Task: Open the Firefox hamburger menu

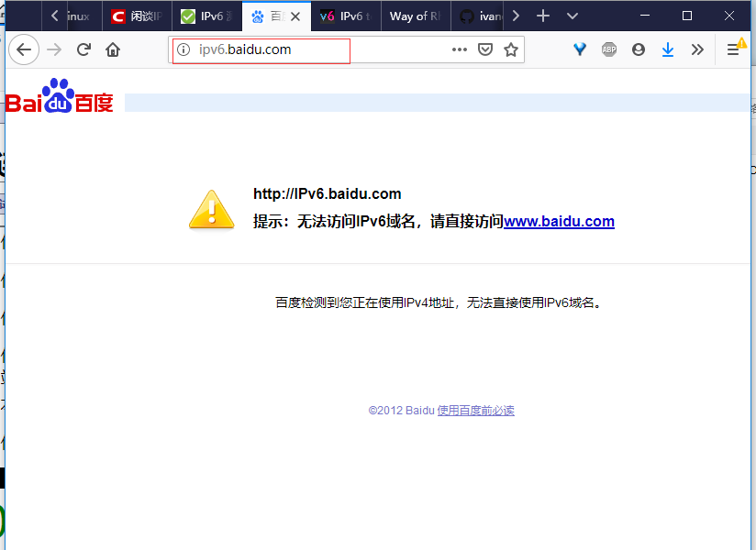Action: [733, 49]
